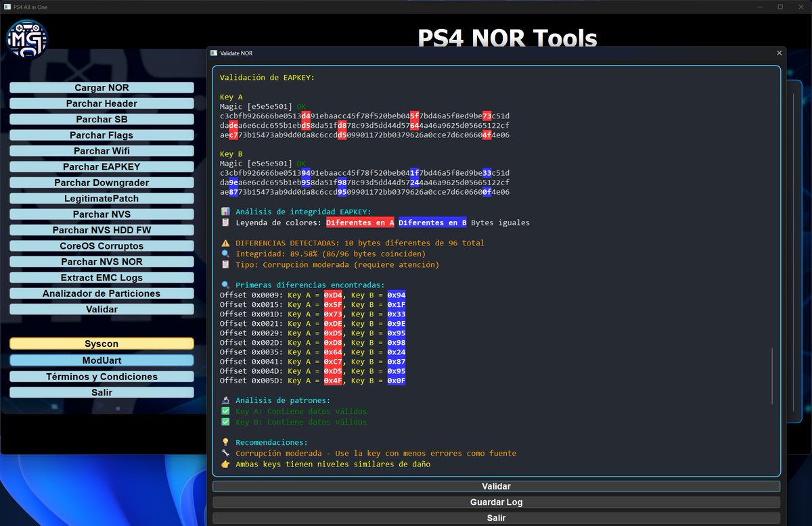
Task: Click LegitimatePatch button
Action: click(x=101, y=199)
